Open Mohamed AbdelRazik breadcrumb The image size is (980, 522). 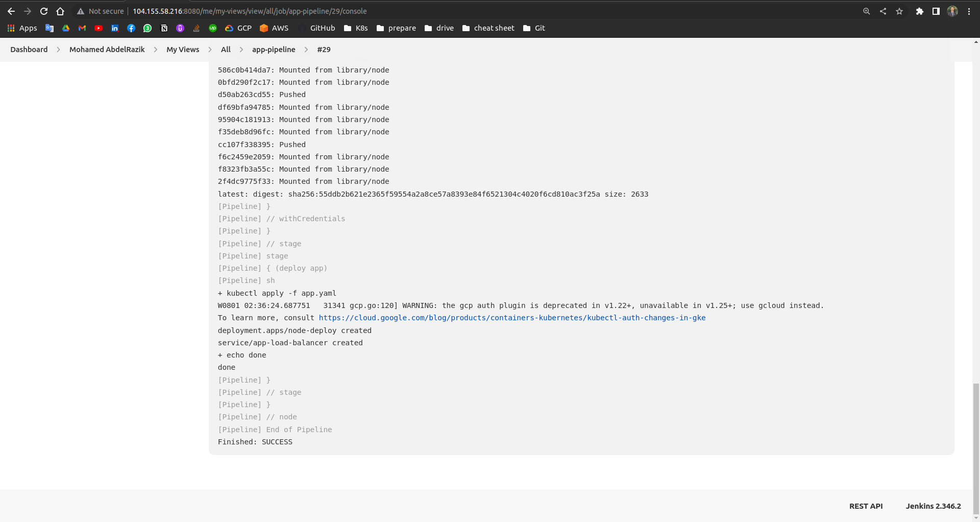pos(107,50)
